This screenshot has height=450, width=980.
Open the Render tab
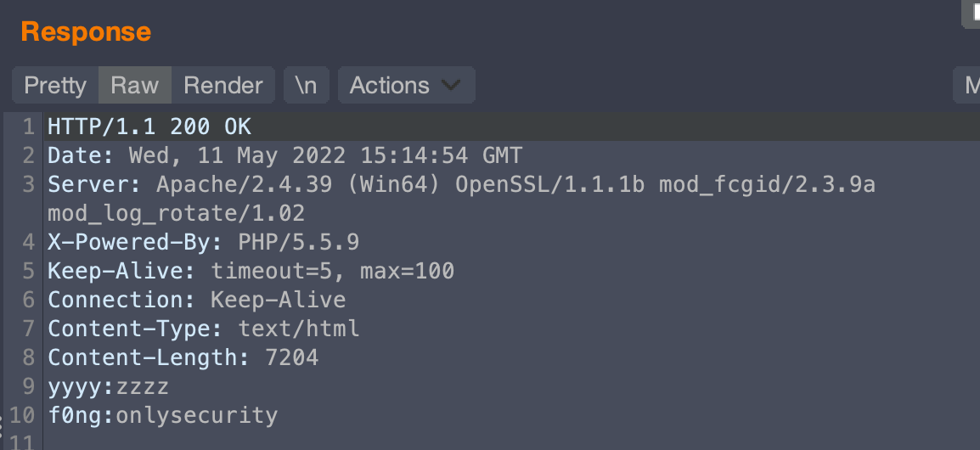click(x=223, y=86)
